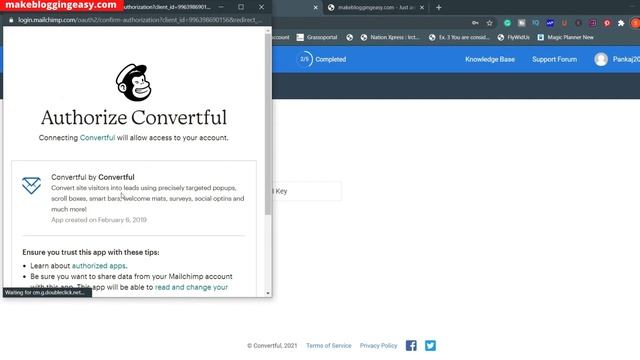The width and height of the screenshot is (640, 360).
Task: Click the Authorize Convertful heading
Action: point(134,118)
